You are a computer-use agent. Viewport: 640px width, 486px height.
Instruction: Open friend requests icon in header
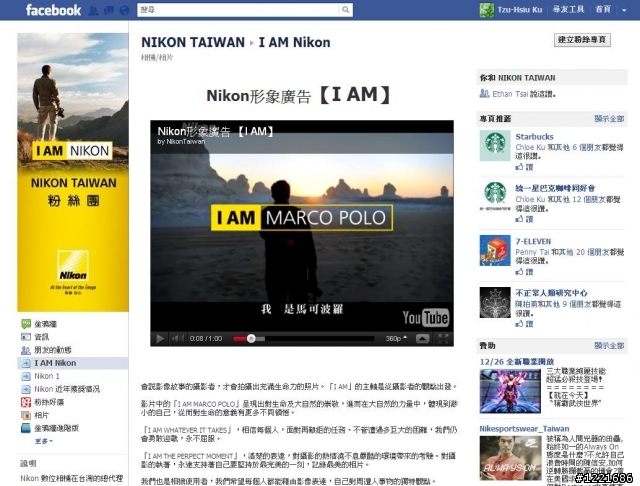[93, 10]
